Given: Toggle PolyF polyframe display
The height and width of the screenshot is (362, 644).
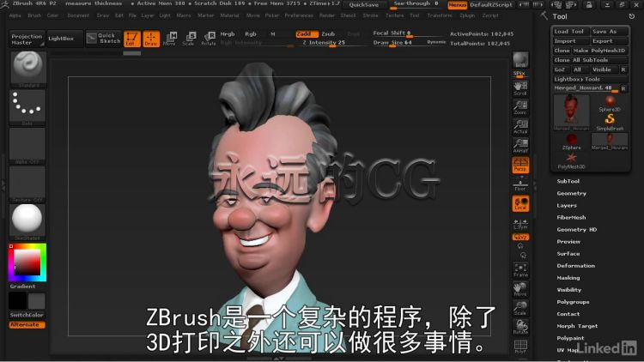Looking at the screenshot, I should [x=520, y=347].
